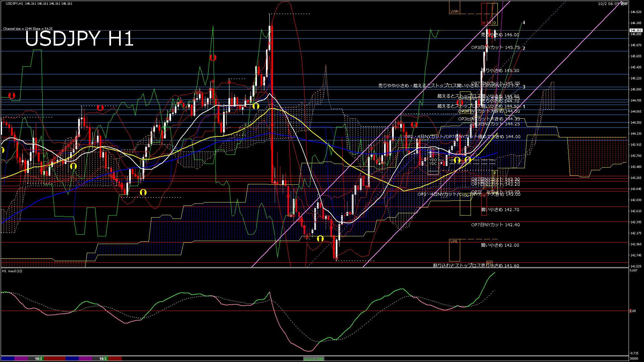Click red 'M' box at the chart top
Screen dimensions: 644x362
tap(484, 23)
